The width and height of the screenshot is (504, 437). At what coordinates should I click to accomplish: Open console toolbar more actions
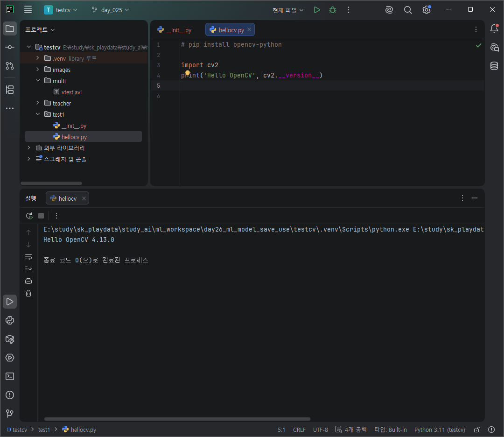coord(56,216)
